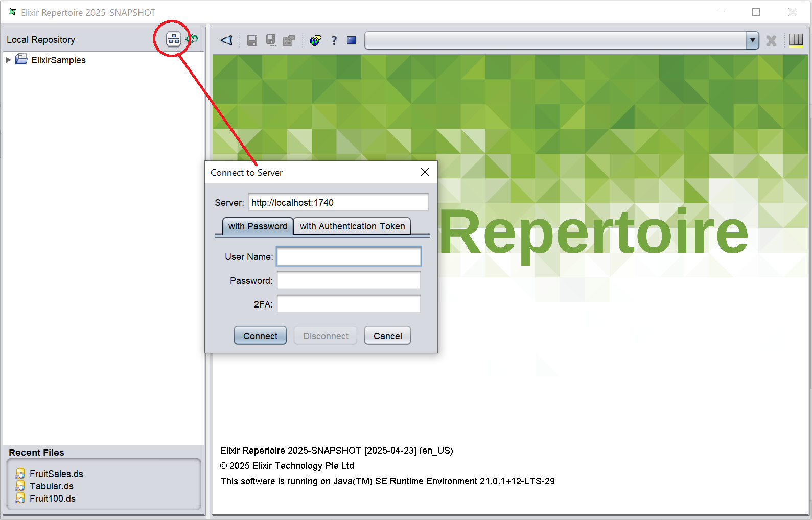Click the globe icon in toolbar

click(x=316, y=40)
